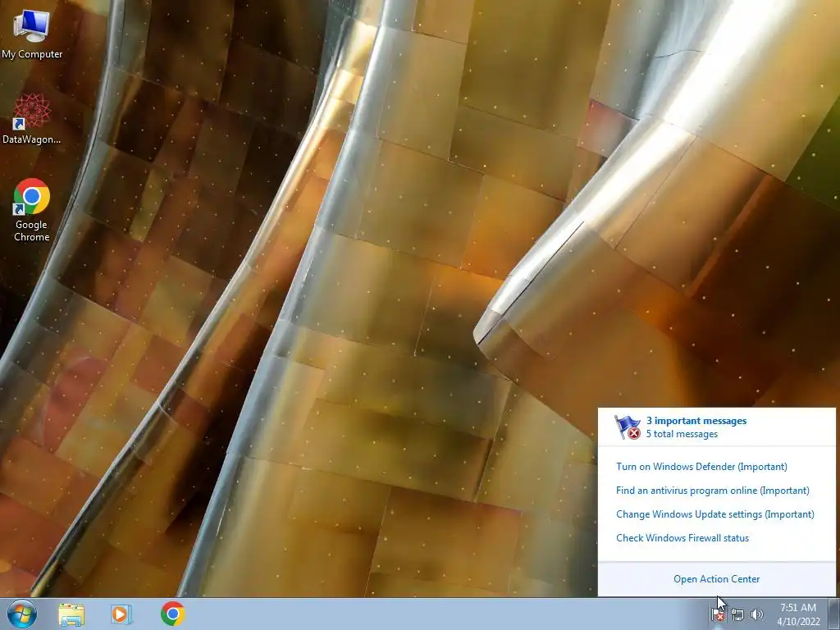The width and height of the screenshot is (840, 630).
Task: Click the Show desktop button
Action: coord(834,614)
